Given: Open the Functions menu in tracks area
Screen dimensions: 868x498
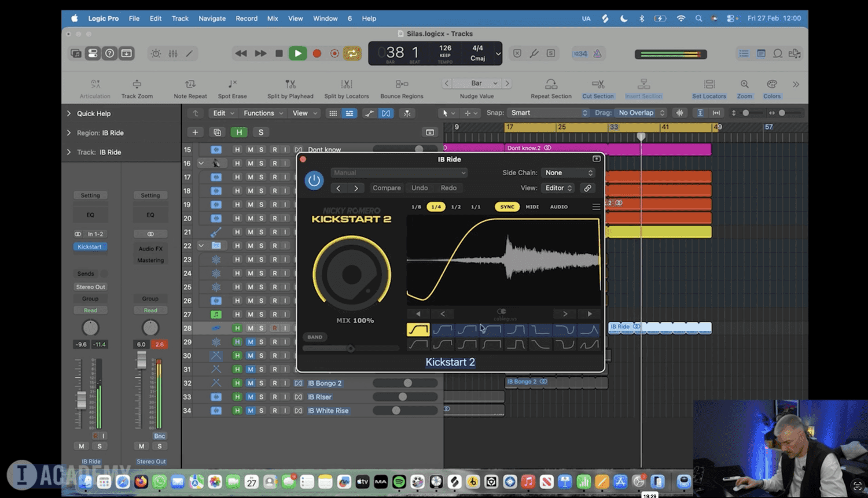Looking at the screenshot, I should 263,113.
